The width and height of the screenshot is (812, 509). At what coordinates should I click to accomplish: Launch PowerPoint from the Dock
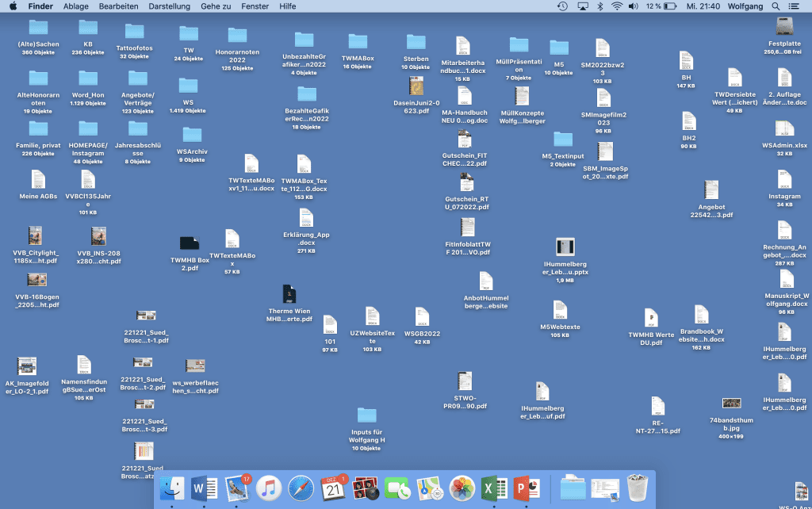tap(527, 488)
